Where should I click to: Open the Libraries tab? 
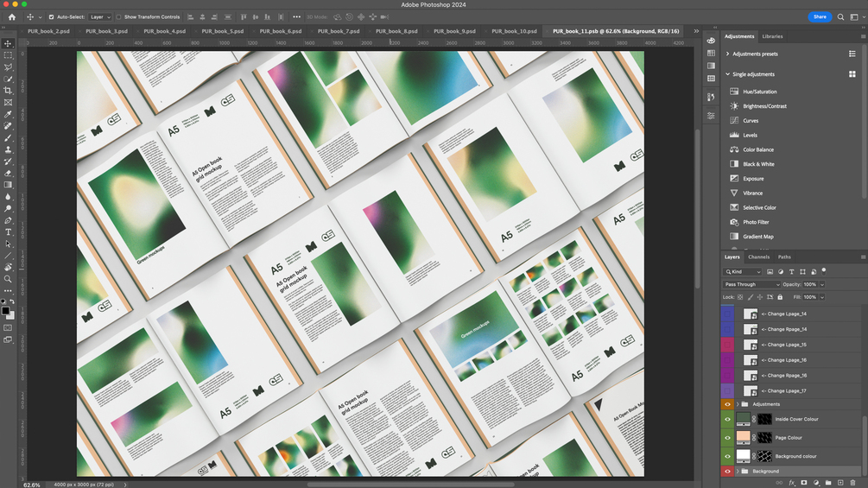tap(772, 36)
